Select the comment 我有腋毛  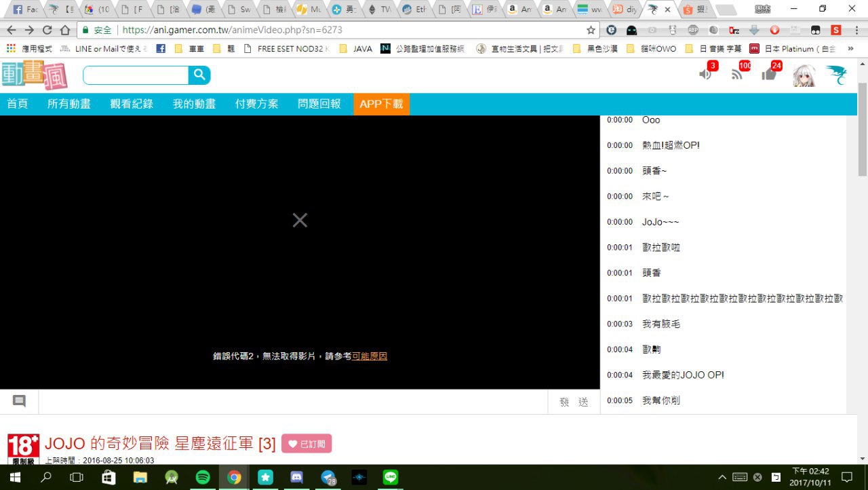coord(661,324)
